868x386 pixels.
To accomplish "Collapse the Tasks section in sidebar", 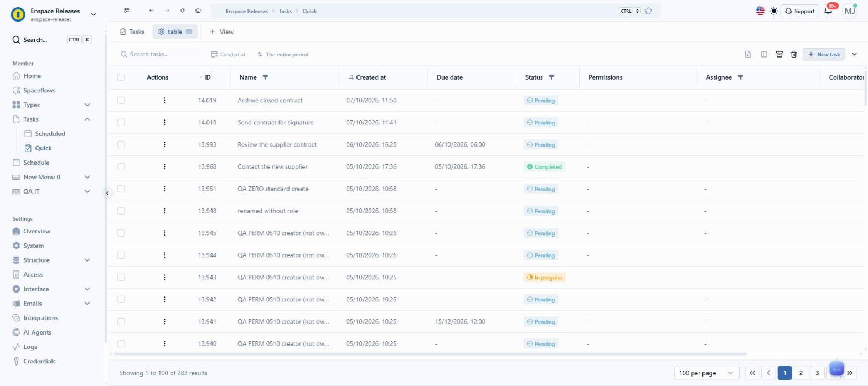I will (87, 119).
